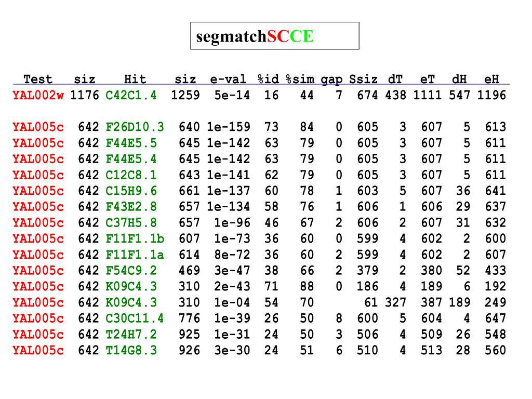The image size is (532, 399).
Task: Click the gap column header
Action: click(x=331, y=79)
